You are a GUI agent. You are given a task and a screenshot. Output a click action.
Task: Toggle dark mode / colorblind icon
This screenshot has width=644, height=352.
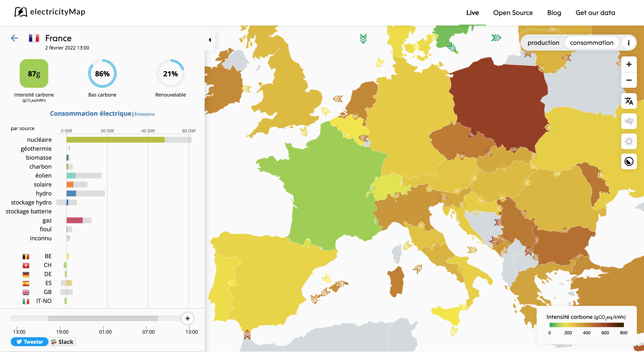[629, 161]
